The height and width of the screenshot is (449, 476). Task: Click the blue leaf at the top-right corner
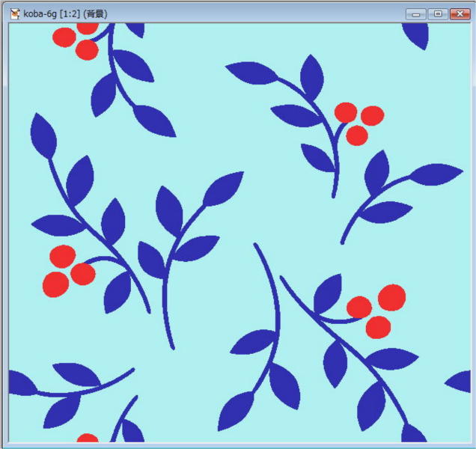[x=416, y=34]
